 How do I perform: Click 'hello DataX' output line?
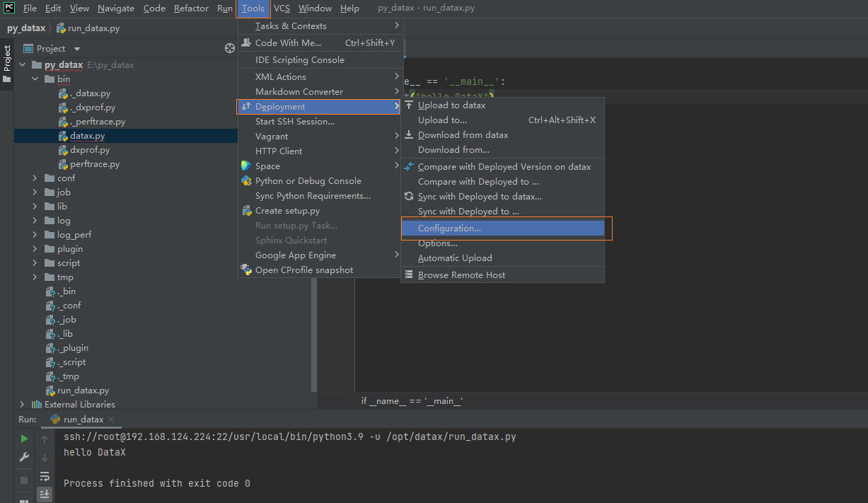coord(95,452)
